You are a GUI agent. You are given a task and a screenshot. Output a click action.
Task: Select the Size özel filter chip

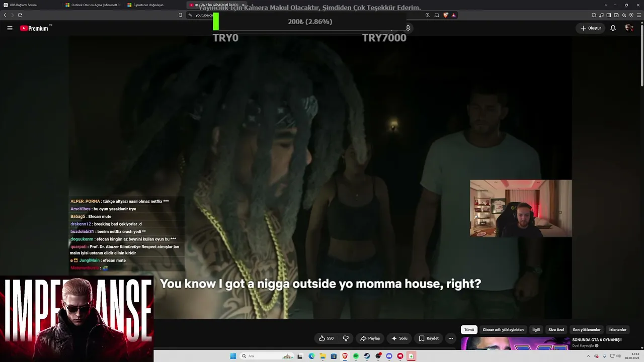click(556, 330)
